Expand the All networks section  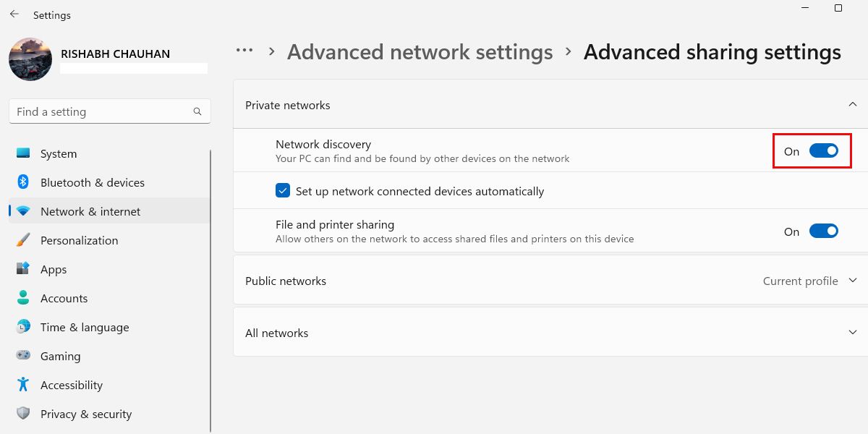pyautogui.click(x=852, y=332)
